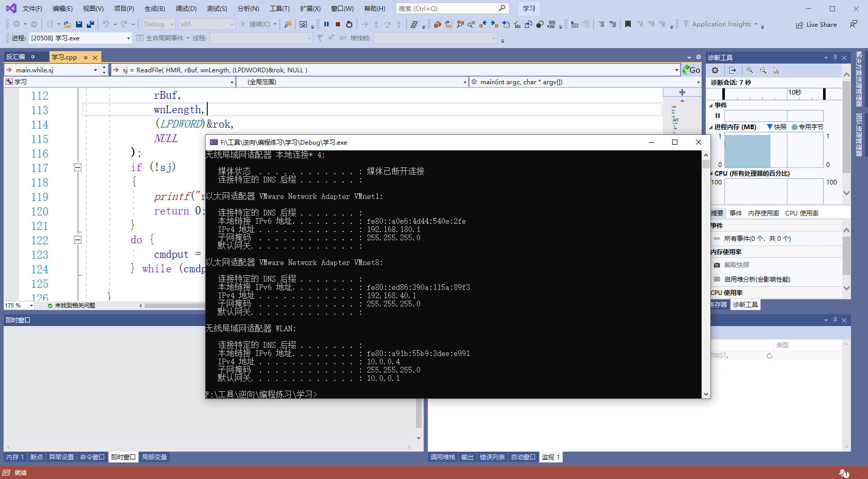This screenshot has height=479, width=868.
Task: Open the 进程 [20508] 学习.exe dropdown
Action: [81, 38]
